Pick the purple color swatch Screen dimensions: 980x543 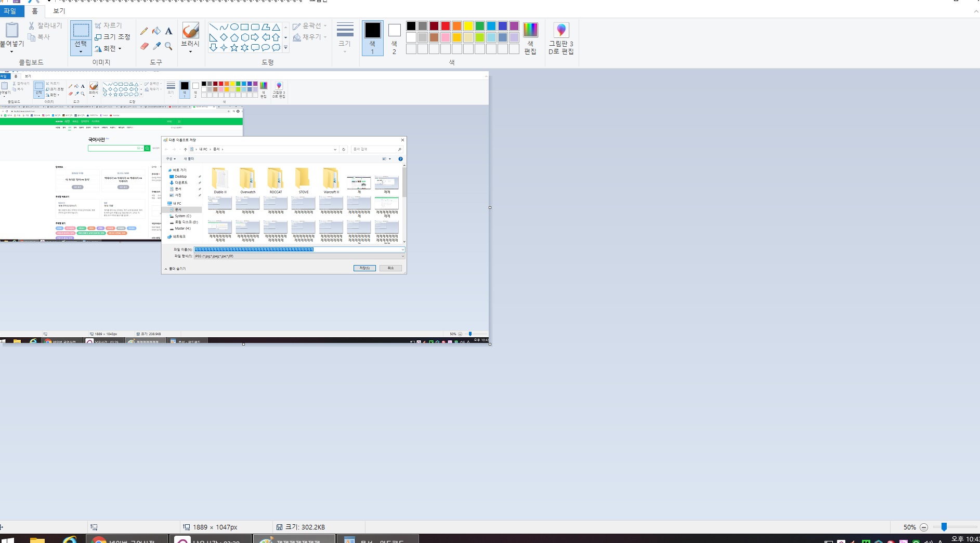point(514,26)
